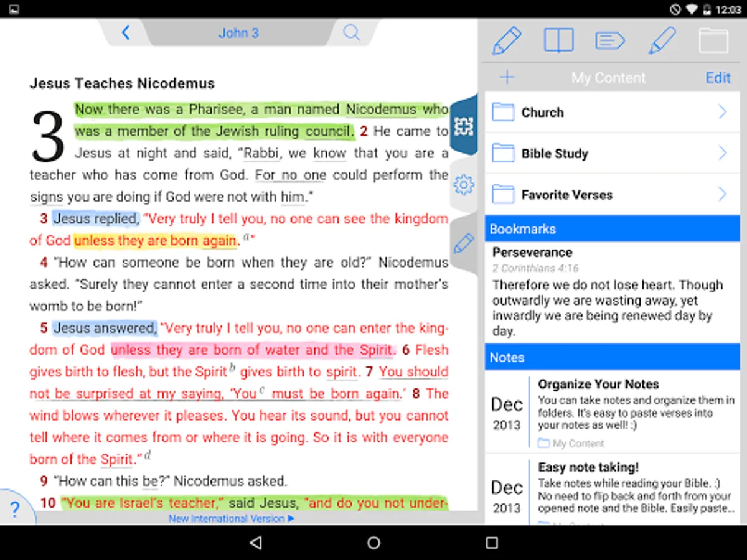The image size is (747, 560).
Task: Tap underlined word 'Rabbi'
Action: click(261, 153)
